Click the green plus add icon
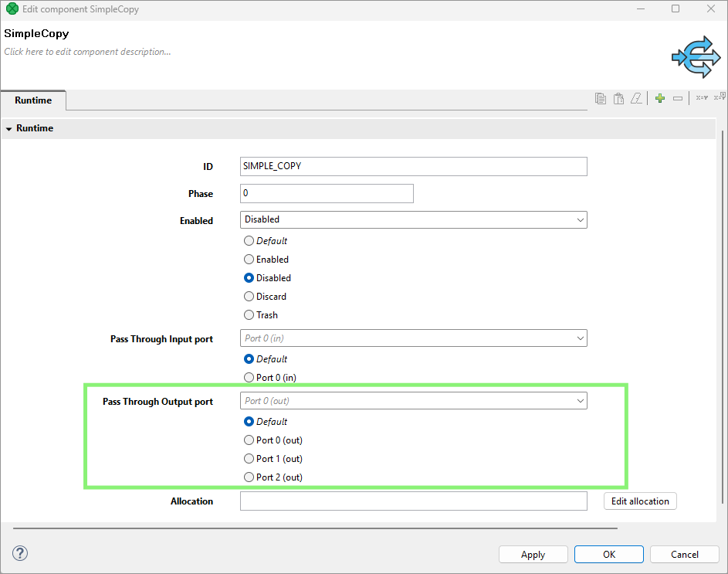The image size is (728, 574). coord(659,98)
